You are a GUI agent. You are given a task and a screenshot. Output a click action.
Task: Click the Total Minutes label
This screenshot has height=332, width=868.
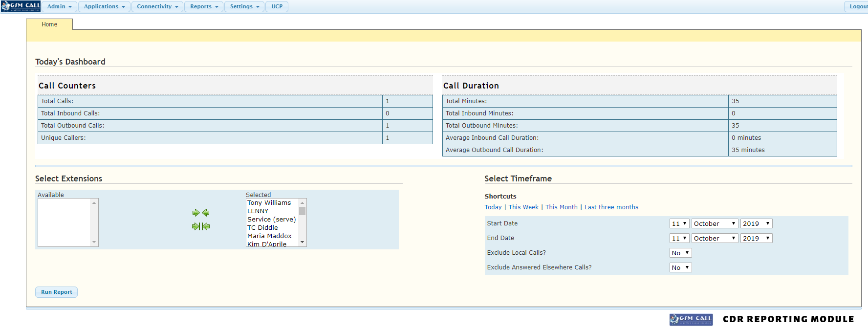pos(466,101)
